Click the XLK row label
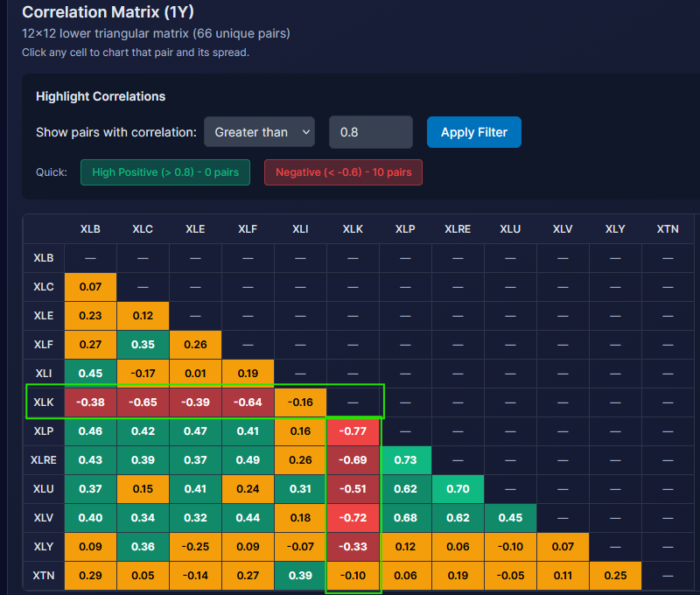Viewport: 700px width, 595px height. tap(44, 402)
